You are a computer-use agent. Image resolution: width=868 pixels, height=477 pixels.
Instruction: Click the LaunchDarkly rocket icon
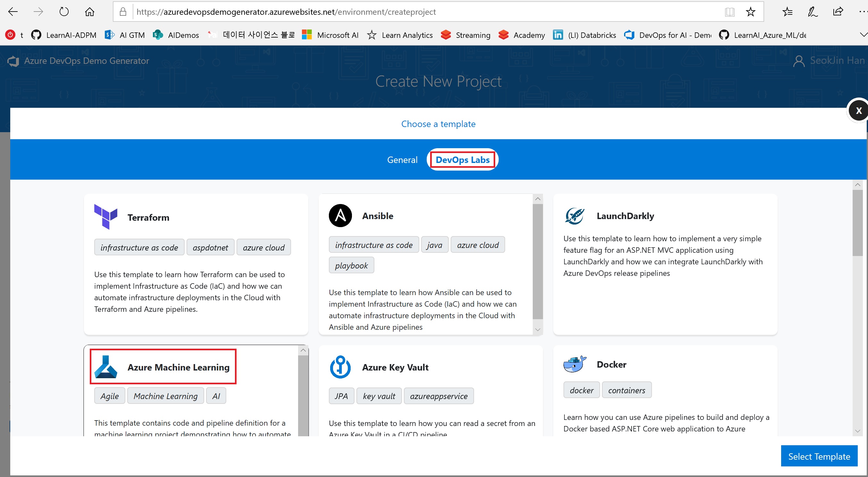click(574, 216)
